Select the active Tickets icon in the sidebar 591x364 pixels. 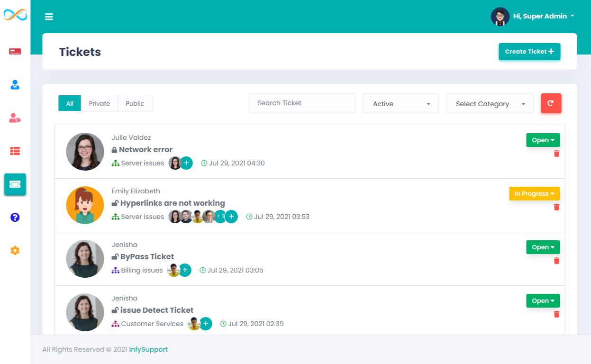(x=15, y=184)
